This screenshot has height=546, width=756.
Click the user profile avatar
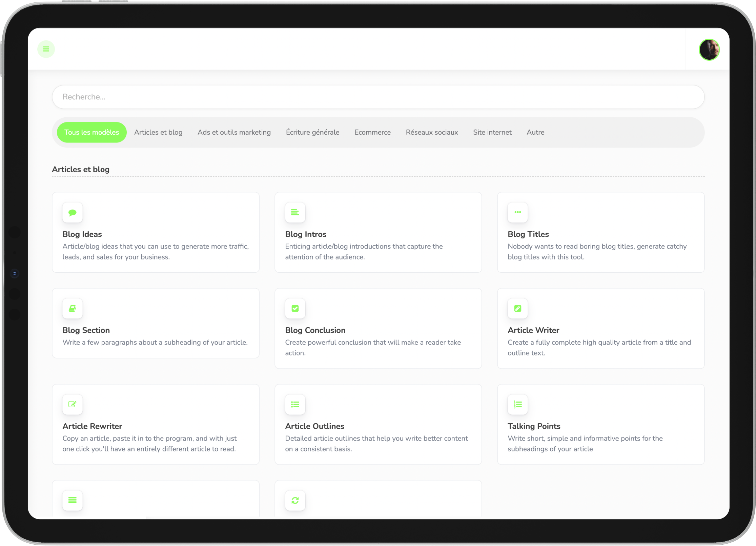tap(709, 50)
